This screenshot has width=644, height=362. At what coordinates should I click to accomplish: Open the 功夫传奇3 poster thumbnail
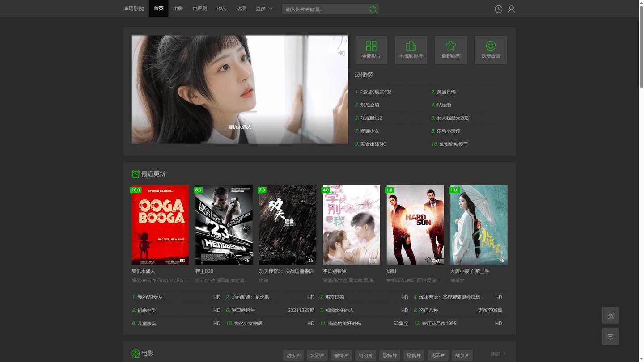(x=288, y=225)
